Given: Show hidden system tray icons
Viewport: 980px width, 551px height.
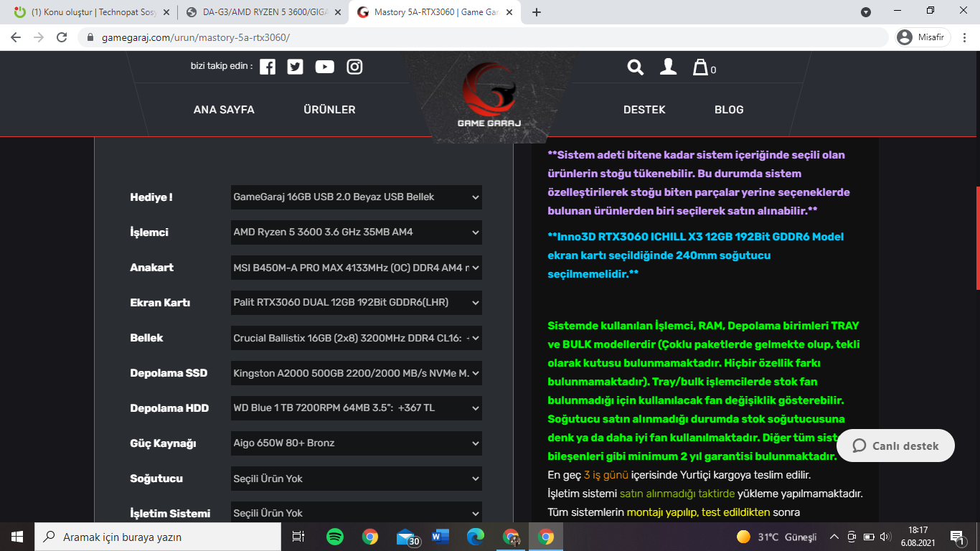Looking at the screenshot, I should pos(834,537).
